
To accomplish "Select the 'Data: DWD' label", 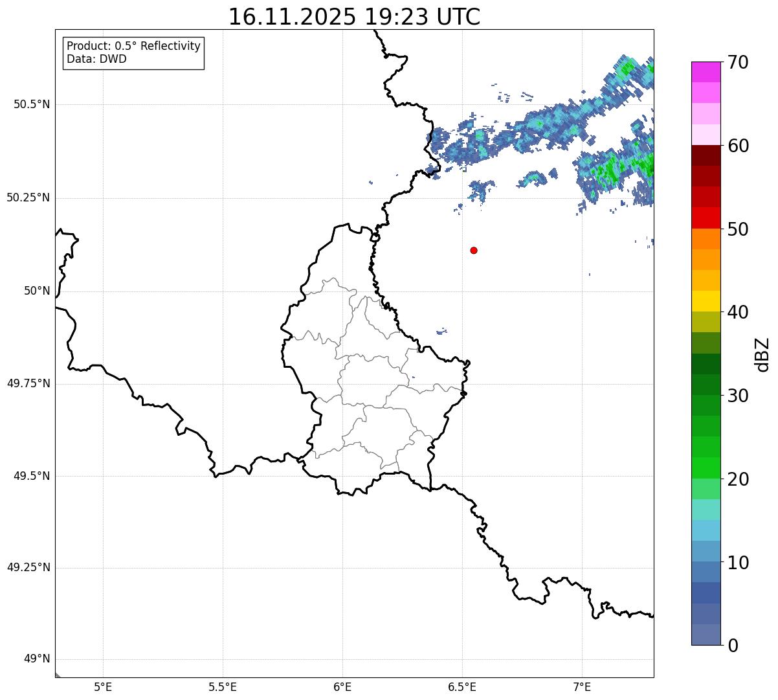I will (97, 60).
